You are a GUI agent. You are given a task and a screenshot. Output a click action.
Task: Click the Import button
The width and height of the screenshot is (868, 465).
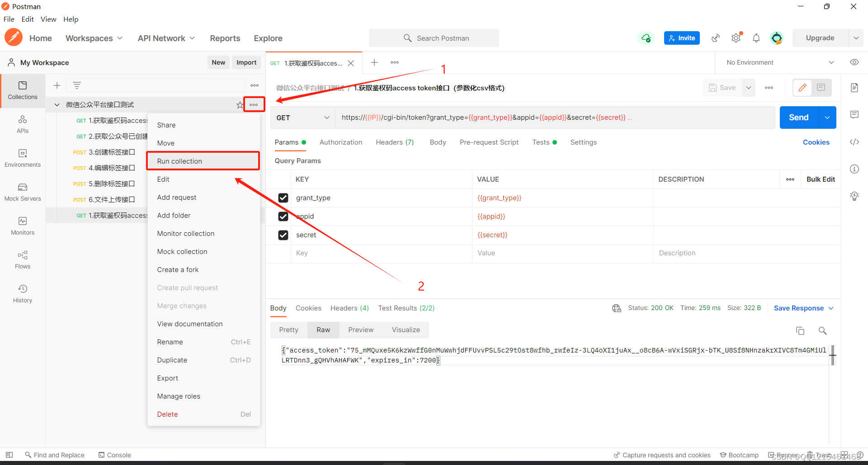pyautogui.click(x=246, y=62)
